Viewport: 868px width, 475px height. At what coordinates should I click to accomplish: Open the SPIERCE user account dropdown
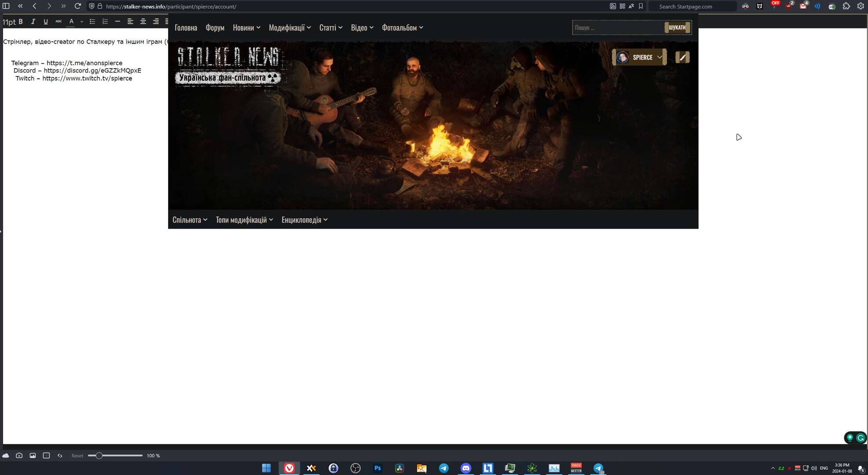[639, 57]
